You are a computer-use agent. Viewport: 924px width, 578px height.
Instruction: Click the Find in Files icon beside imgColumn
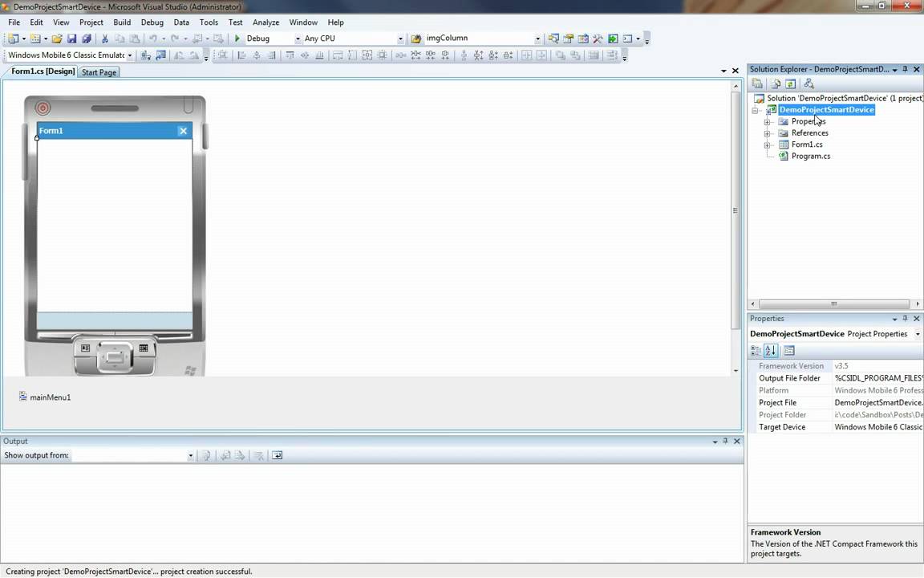click(x=416, y=39)
